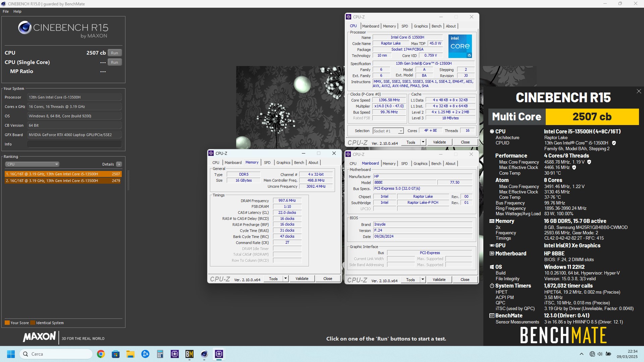Open the clock and date flyout

point(627,354)
